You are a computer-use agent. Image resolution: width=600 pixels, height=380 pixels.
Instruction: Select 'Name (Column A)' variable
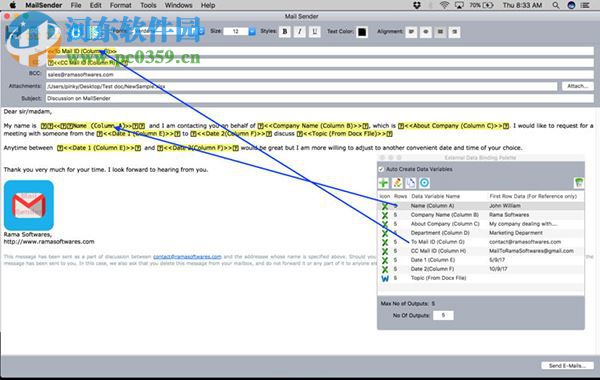tap(432, 206)
